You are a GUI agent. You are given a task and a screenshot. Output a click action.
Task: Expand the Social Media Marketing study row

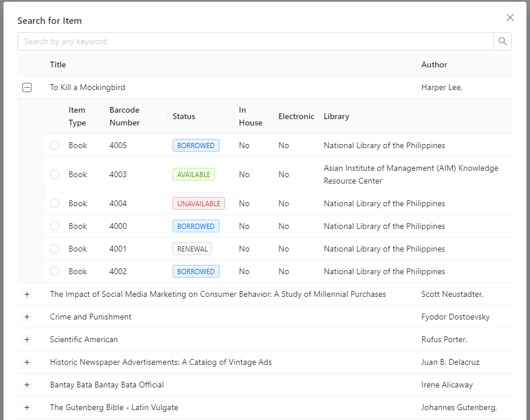[27, 295]
